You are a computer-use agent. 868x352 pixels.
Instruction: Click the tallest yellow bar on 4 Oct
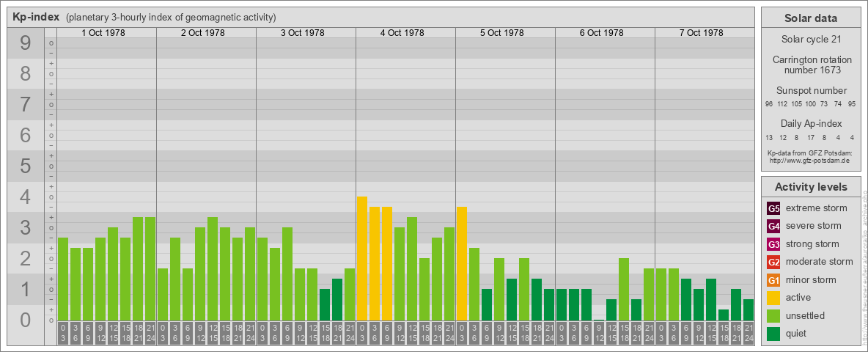coord(362,258)
